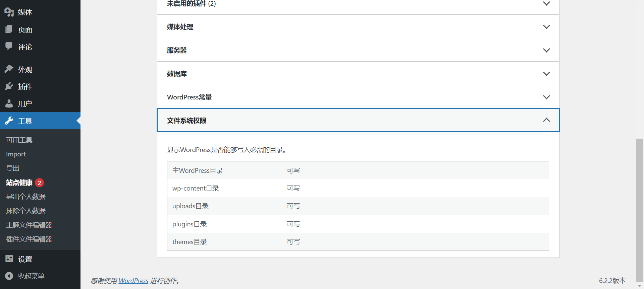
Task: Select the plugins目录 row label
Action: (x=190, y=224)
